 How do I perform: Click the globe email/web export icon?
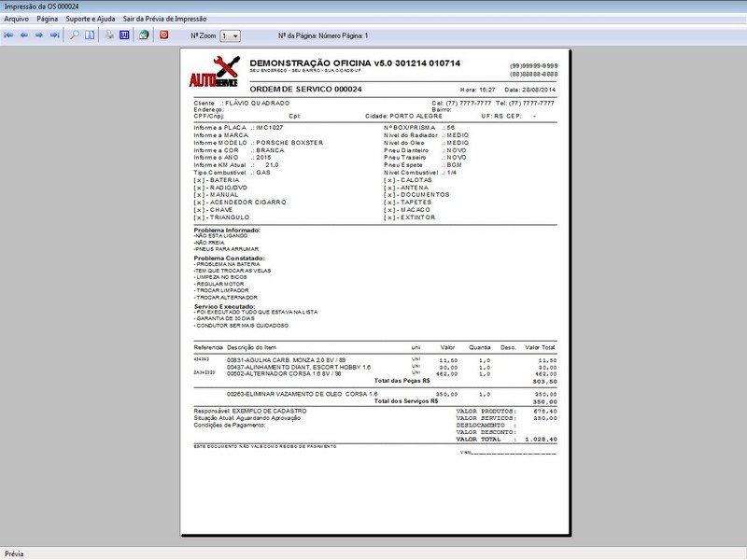coord(144,35)
